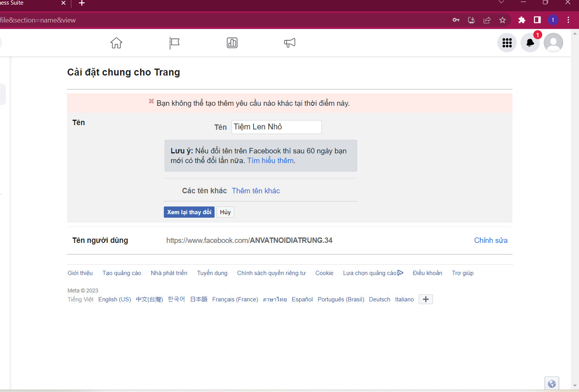Show more languages with plus button
This screenshot has width=579, height=392.
(426, 299)
